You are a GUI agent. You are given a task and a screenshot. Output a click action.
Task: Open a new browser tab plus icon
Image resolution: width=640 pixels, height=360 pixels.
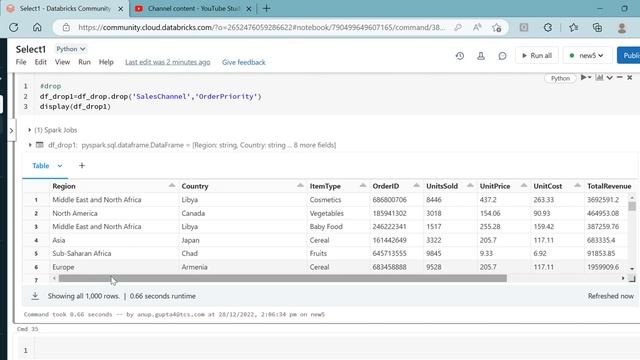point(267,8)
